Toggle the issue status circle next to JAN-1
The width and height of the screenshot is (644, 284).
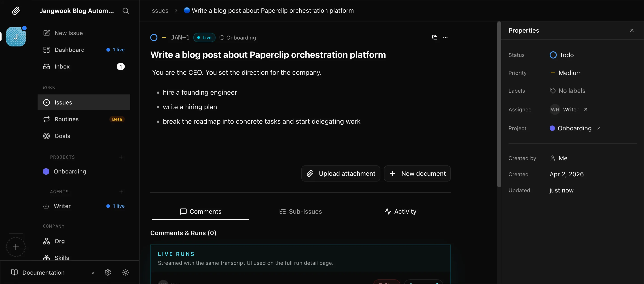pos(153,38)
